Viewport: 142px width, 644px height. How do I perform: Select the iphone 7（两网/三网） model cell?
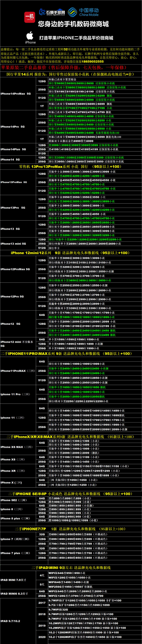18,539
